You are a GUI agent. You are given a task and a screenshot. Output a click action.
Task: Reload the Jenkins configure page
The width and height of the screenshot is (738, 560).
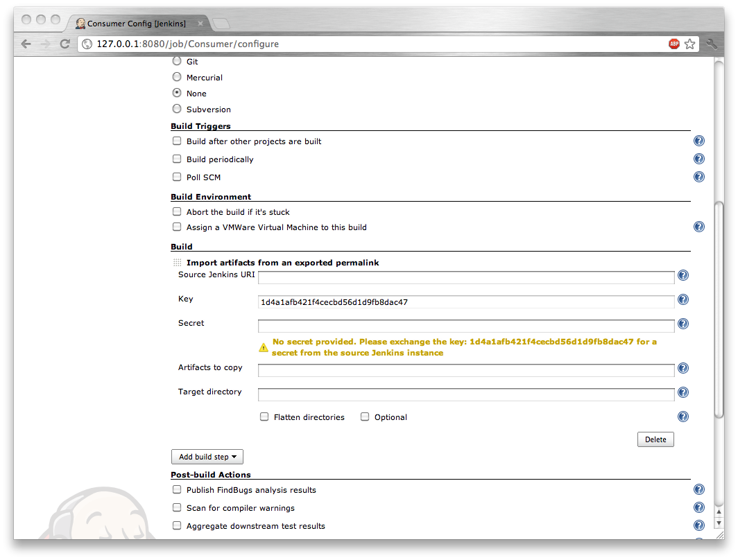pyautogui.click(x=65, y=44)
